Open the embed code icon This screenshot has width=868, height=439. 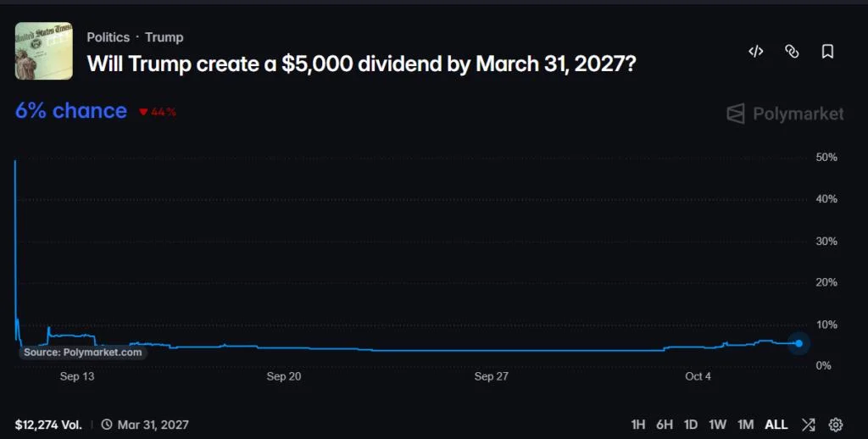(755, 52)
